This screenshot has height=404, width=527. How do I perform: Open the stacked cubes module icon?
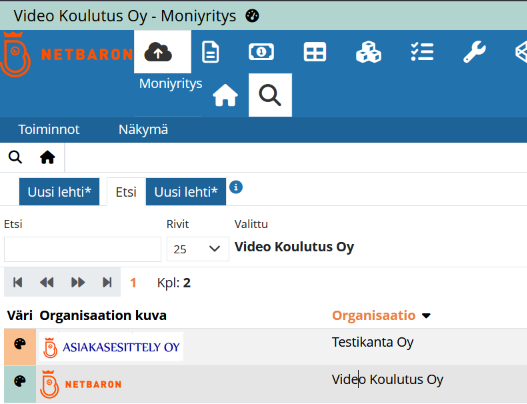[x=368, y=52]
